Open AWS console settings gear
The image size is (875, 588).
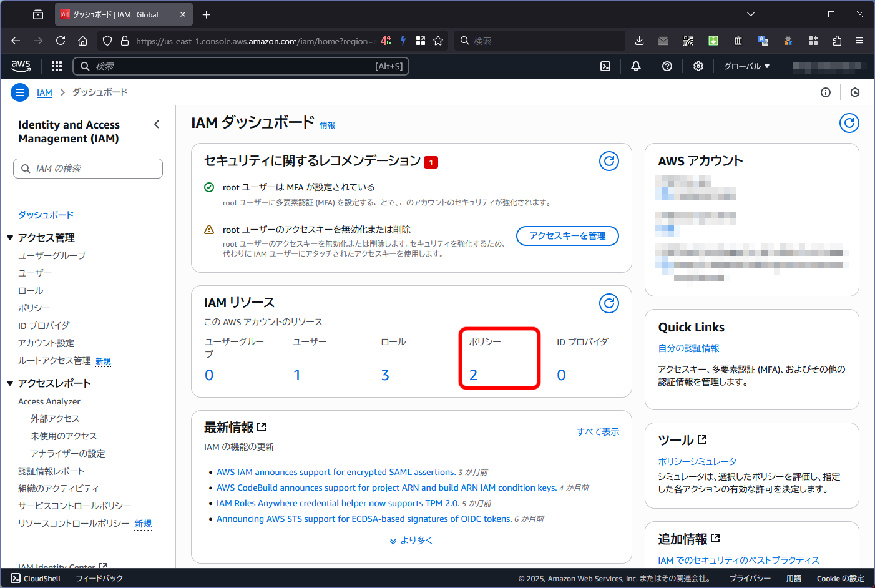pos(698,66)
